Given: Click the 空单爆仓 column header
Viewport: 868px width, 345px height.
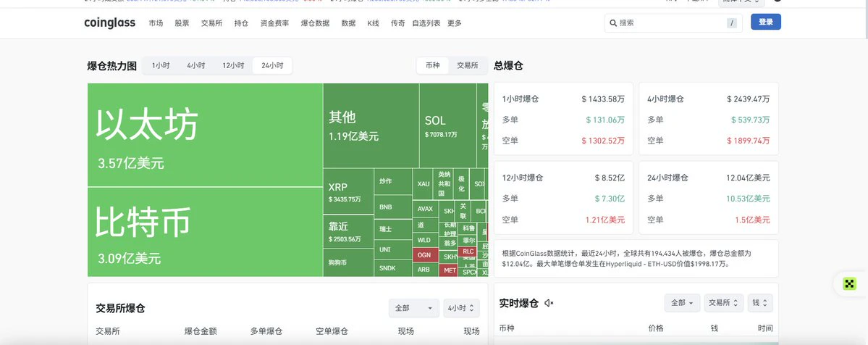Looking at the screenshot, I should (x=332, y=331).
